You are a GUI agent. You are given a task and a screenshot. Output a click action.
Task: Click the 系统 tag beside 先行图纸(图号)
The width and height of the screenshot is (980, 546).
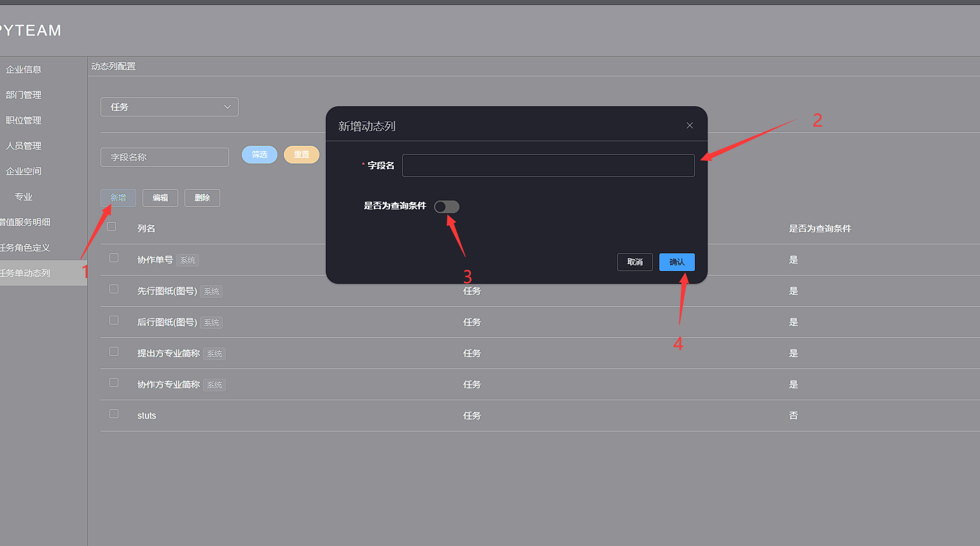tap(212, 291)
